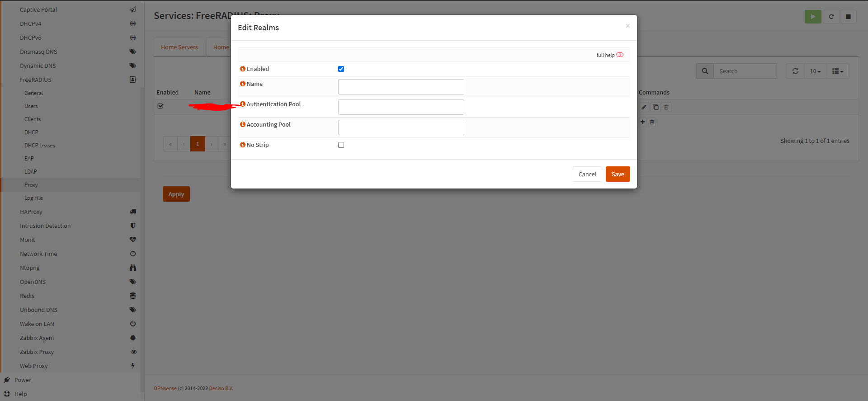Click the No Strip info icon
The width and height of the screenshot is (868, 401).
click(x=243, y=145)
